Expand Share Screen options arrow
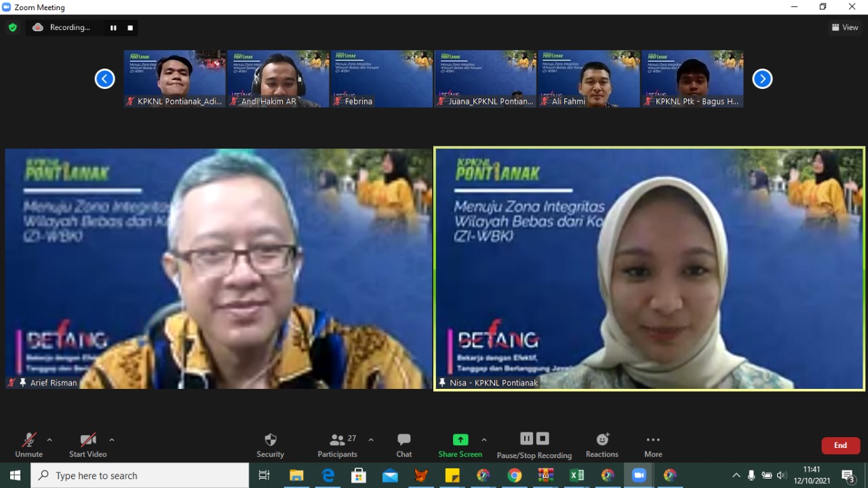 point(484,440)
